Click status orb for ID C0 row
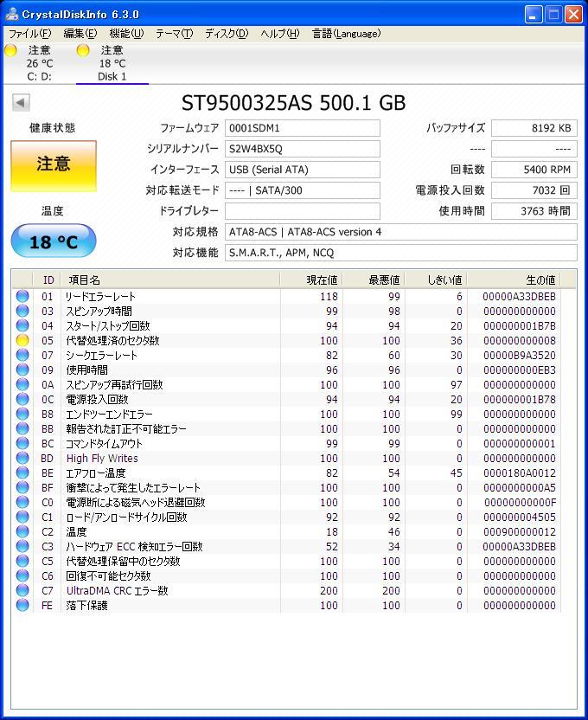Screen dimensions: 588x720 pos(22,502)
